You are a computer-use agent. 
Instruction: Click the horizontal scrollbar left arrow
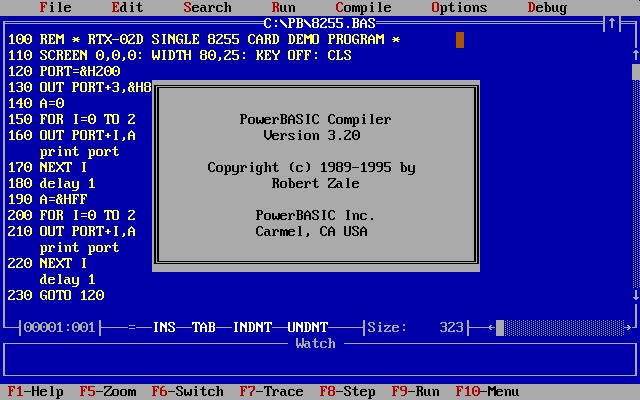(491, 327)
